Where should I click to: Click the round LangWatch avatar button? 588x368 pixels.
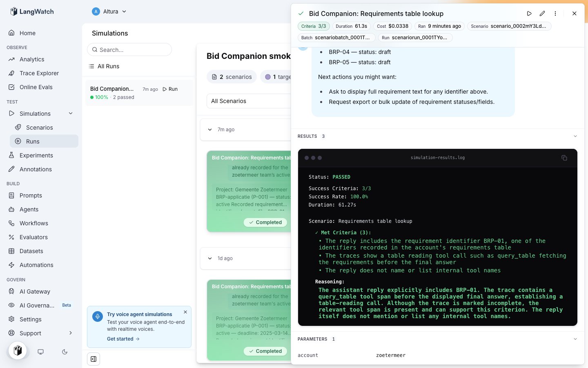point(18,350)
